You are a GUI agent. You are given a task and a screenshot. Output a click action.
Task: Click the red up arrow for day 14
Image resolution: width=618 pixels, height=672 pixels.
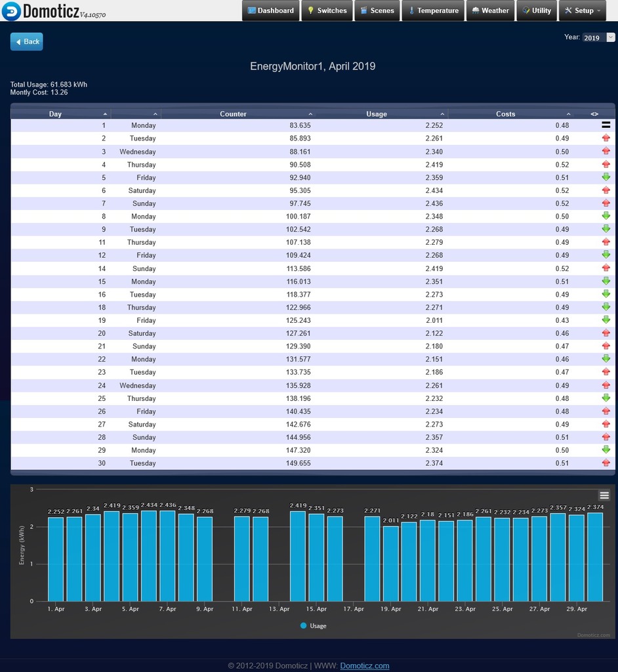pyautogui.click(x=606, y=268)
